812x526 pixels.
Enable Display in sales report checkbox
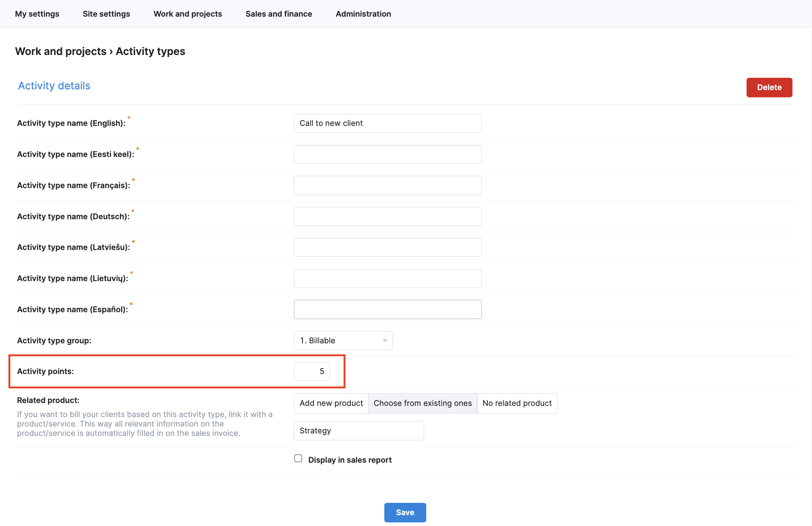pyautogui.click(x=298, y=459)
